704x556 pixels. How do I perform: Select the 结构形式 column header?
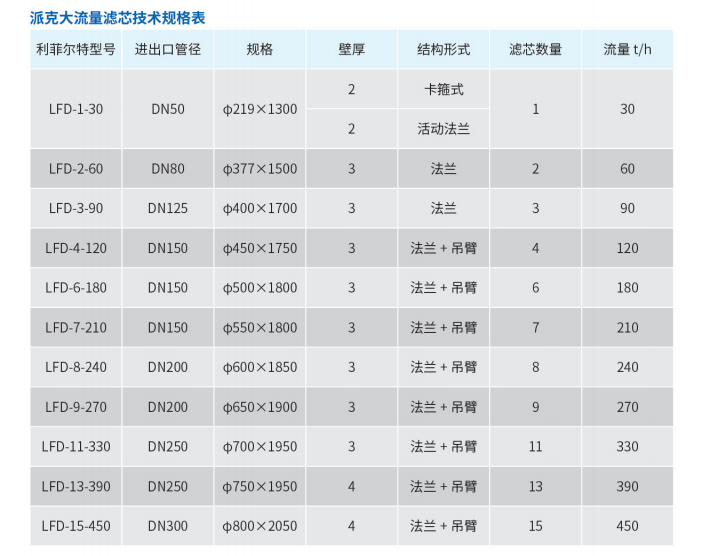pyautogui.click(x=444, y=49)
